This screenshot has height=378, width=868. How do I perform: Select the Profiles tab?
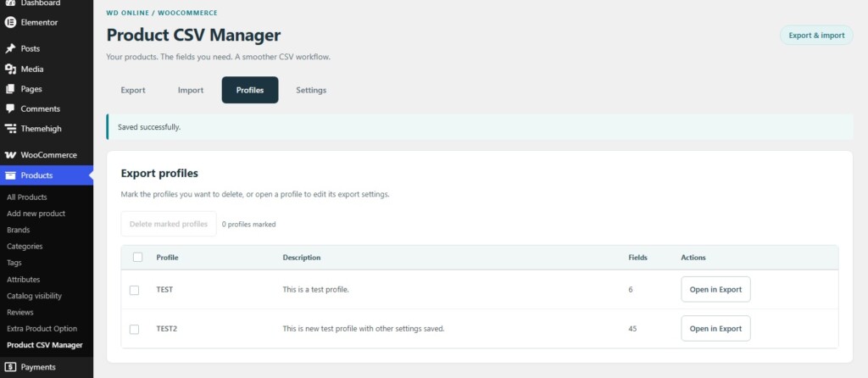coord(250,90)
